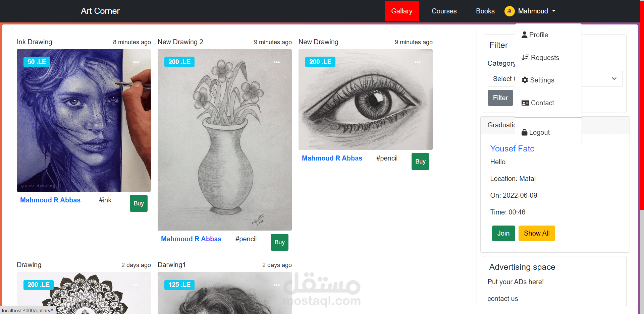Open Mahmoud R Abbas link under eye drawing
644x314 pixels.
point(332,158)
